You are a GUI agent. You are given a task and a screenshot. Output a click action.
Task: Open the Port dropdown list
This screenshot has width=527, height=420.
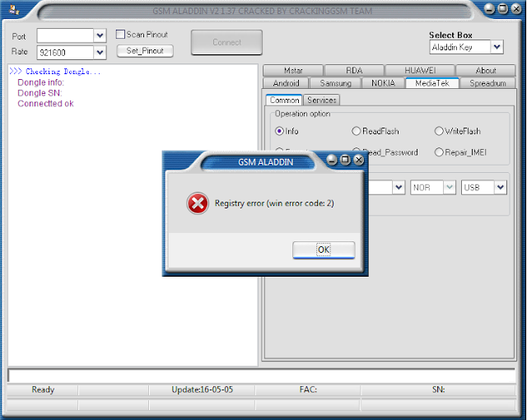point(100,35)
